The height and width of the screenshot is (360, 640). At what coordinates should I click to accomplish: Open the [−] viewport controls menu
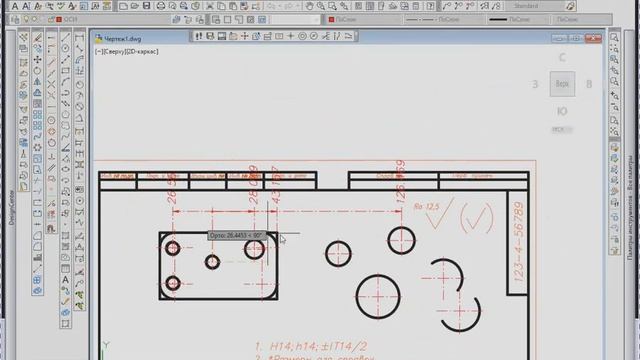click(98, 52)
